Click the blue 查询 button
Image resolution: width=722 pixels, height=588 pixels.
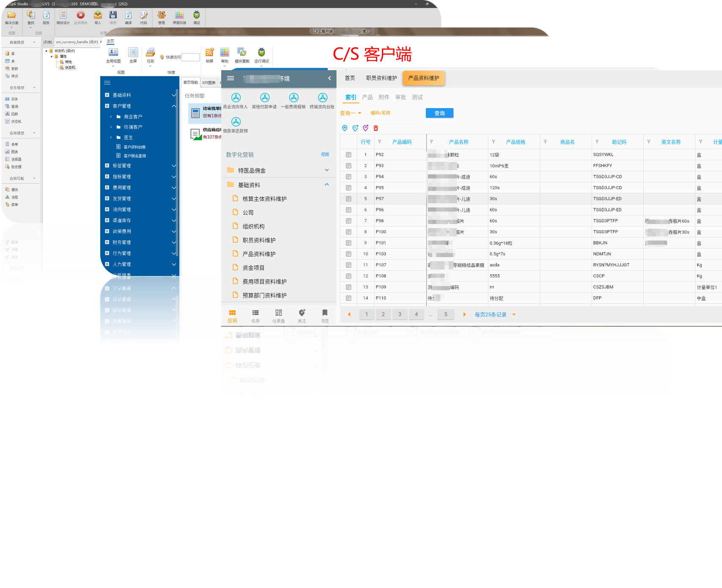point(439,113)
